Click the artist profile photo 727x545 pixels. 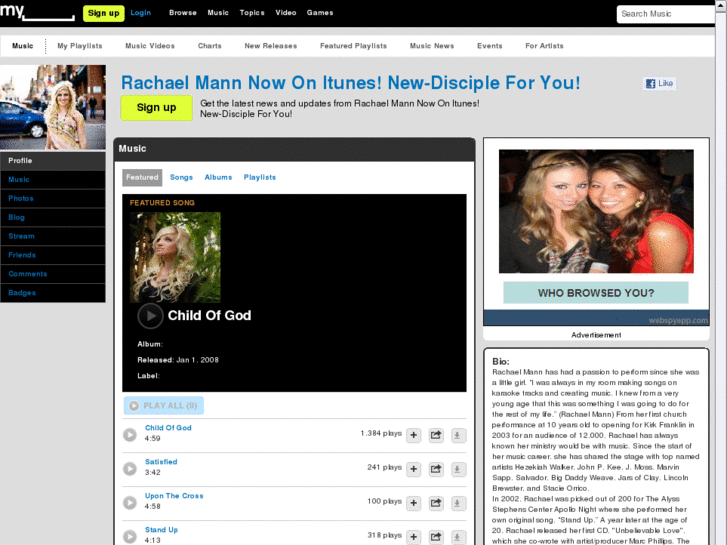coord(53,107)
